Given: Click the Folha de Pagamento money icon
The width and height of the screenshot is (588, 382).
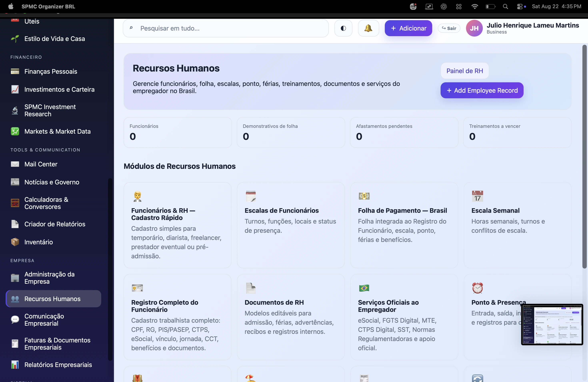Looking at the screenshot, I should (x=364, y=196).
